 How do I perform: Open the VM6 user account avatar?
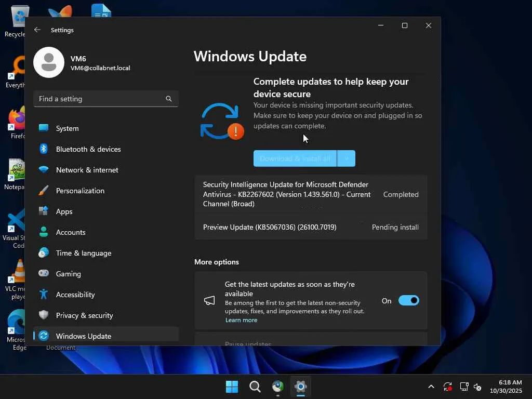(49, 62)
